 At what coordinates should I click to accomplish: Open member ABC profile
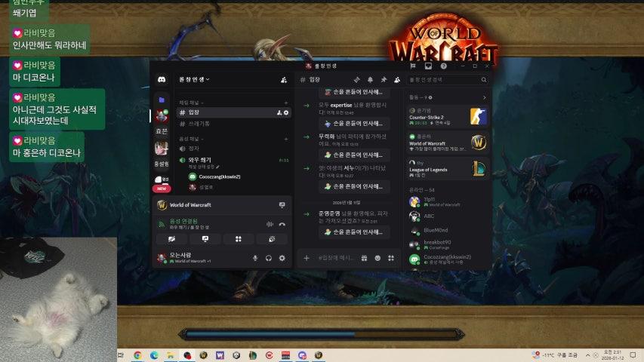[448, 216]
